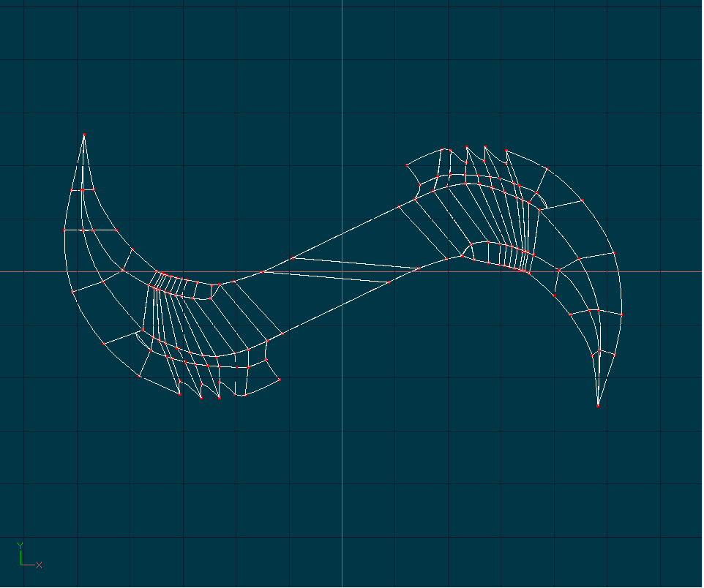Image resolution: width=704 pixels, height=588 pixels.
Task: Select the top-right spike vertex of the right wing
Action: click(x=506, y=151)
